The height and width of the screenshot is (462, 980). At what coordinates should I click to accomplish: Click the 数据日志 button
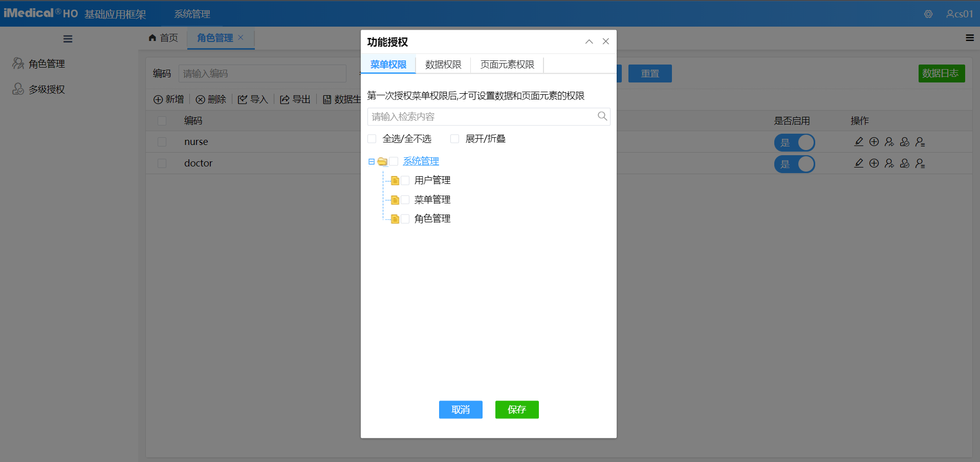pos(941,73)
